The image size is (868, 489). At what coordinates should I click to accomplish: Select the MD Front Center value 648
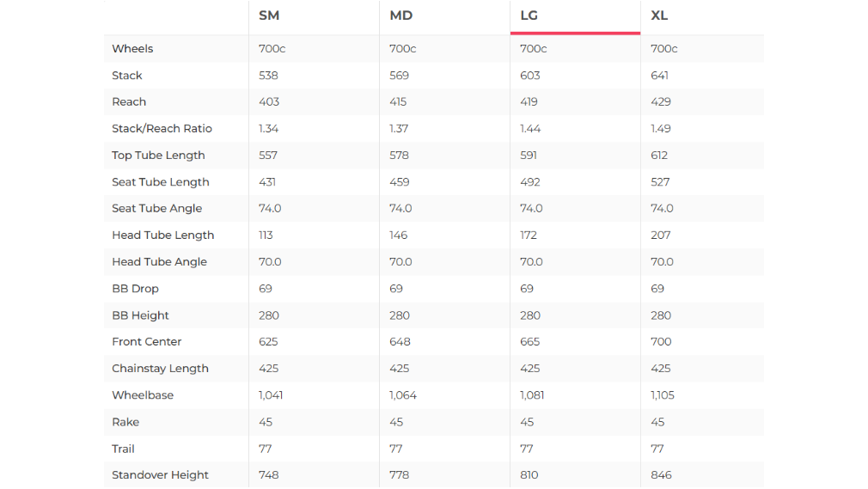tap(400, 342)
